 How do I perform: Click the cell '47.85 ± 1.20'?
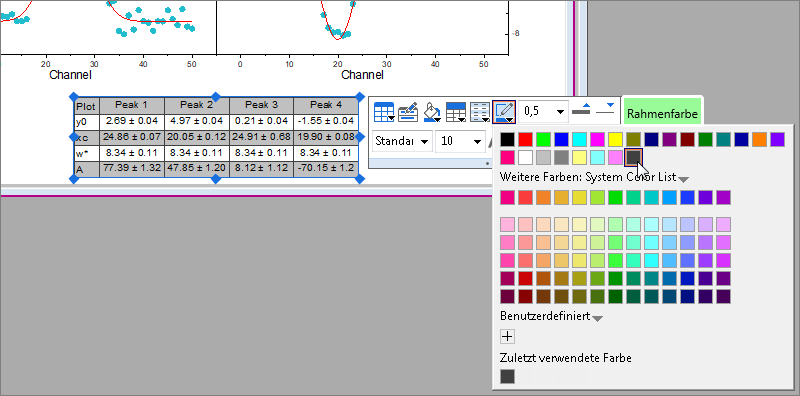[x=196, y=168]
